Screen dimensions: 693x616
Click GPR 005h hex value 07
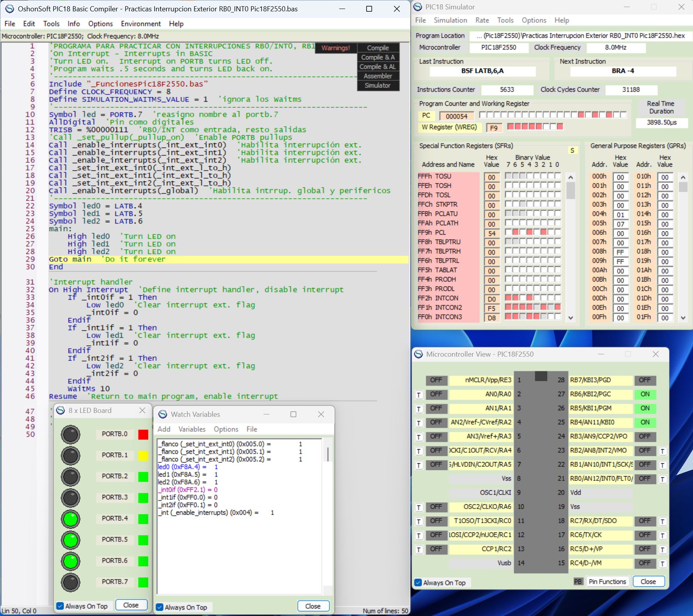[620, 224]
